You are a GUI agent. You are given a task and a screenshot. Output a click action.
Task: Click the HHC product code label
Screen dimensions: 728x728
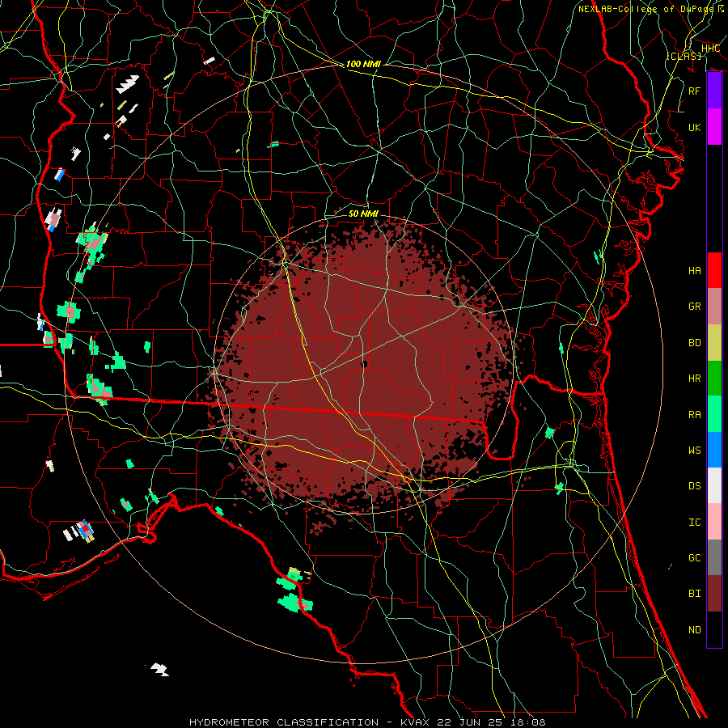tap(710, 49)
